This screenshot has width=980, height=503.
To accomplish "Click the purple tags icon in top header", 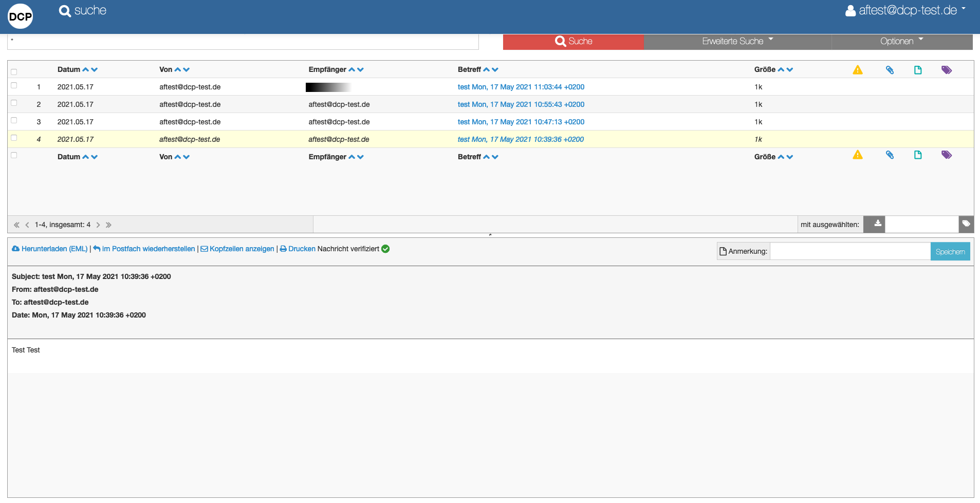I will 947,70.
